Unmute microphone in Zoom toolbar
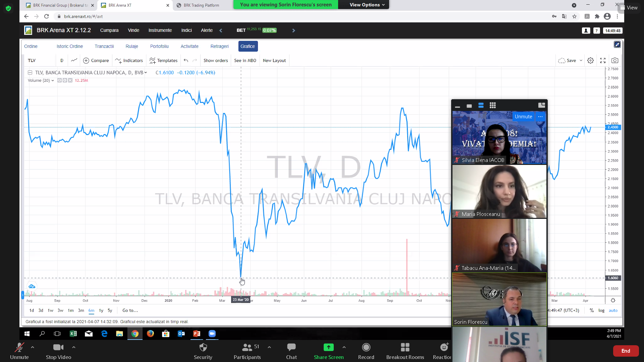644x362 pixels. pyautogui.click(x=19, y=351)
